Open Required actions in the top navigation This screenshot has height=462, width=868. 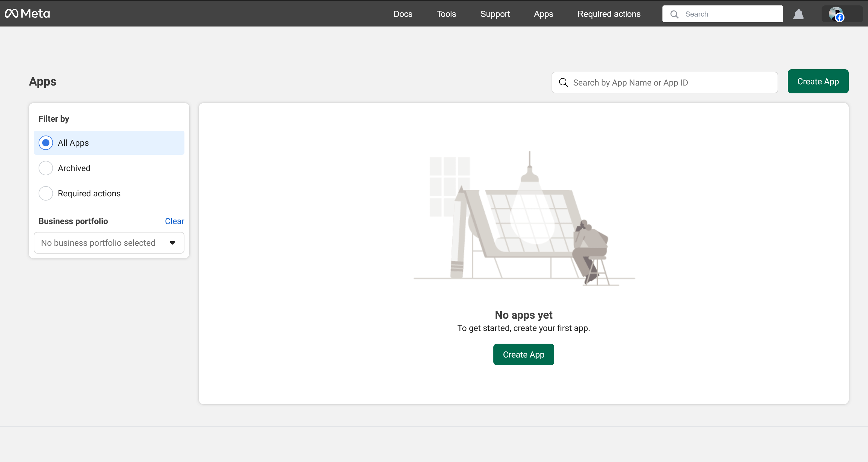(x=609, y=14)
